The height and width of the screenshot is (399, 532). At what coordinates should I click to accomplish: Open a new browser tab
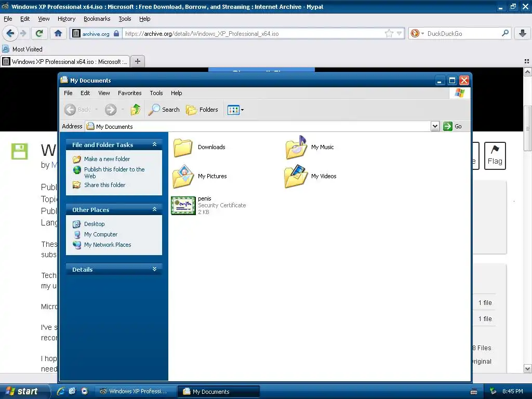point(137,61)
